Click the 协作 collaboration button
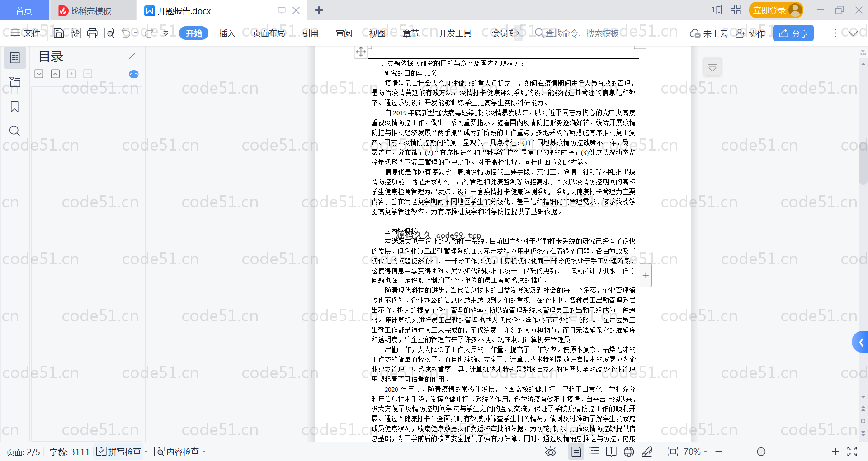The width and height of the screenshot is (868, 461). click(x=750, y=33)
